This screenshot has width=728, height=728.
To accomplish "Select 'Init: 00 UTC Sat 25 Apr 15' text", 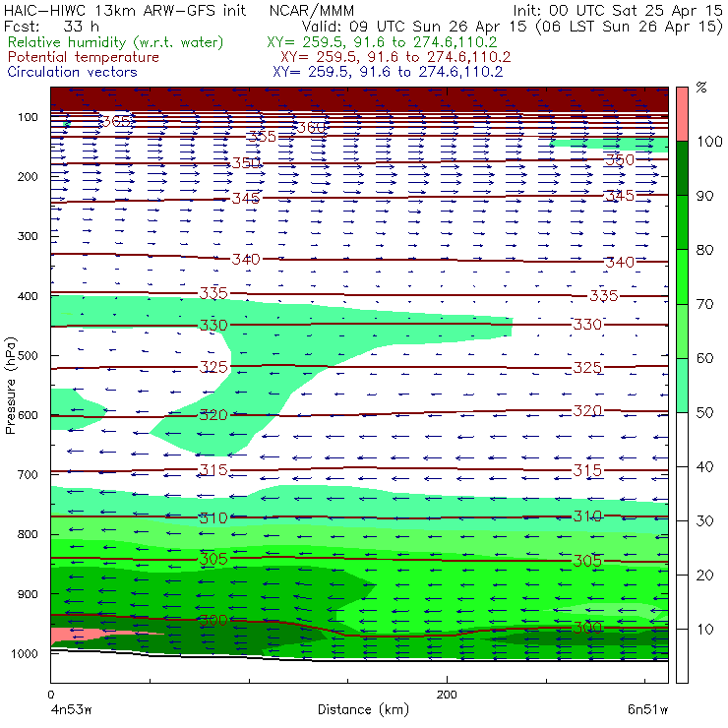I will 618,10.
